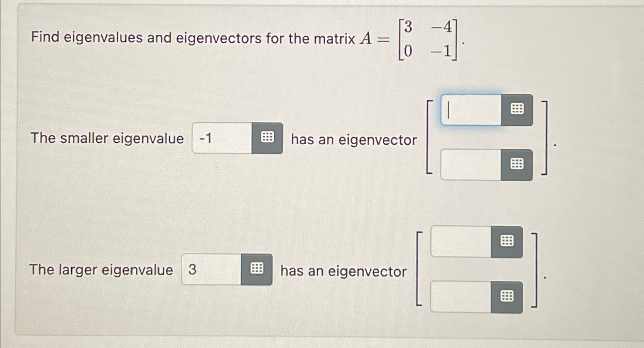This screenshot has width=644, height=348.
Task: Open keypad for the larger eigenvector's bottom entry
Action: tap(508, 297)
